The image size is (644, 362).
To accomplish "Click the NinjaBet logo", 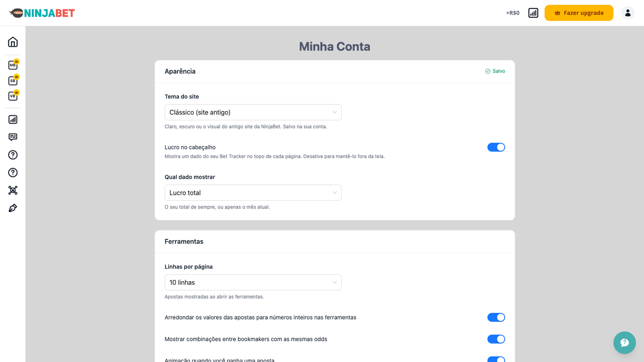I will (42, 13).
